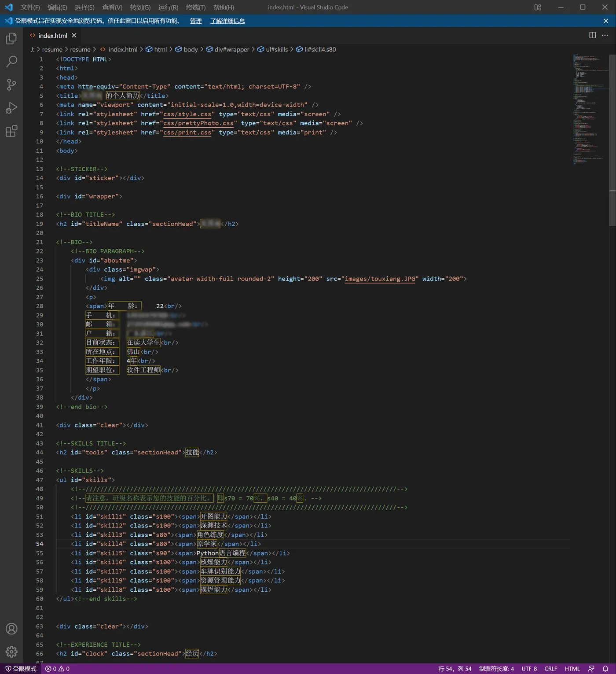Open the errors and warnings counter

point(57,668)
